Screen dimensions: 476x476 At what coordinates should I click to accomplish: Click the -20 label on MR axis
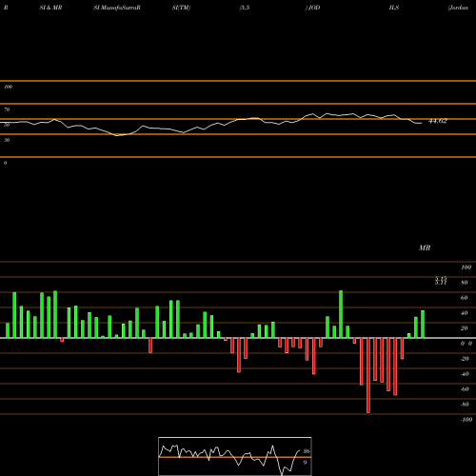[x=465, y=359]
